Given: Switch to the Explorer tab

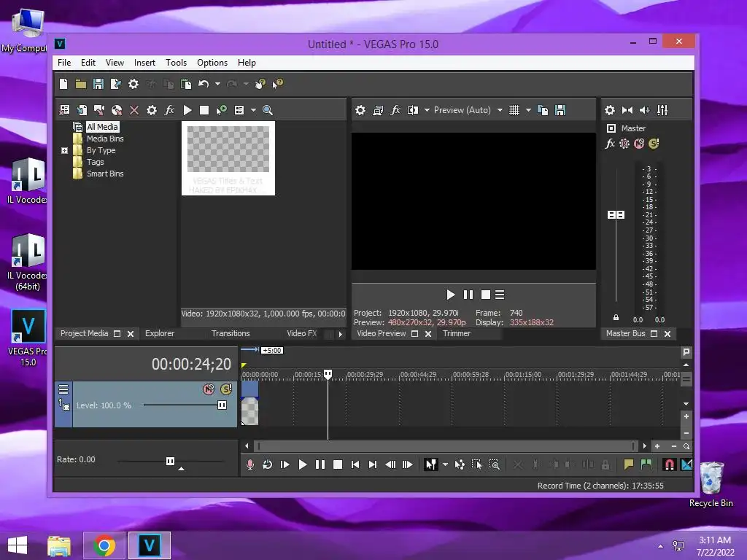Looking at the screenshot, I should [x=160, y=334].
